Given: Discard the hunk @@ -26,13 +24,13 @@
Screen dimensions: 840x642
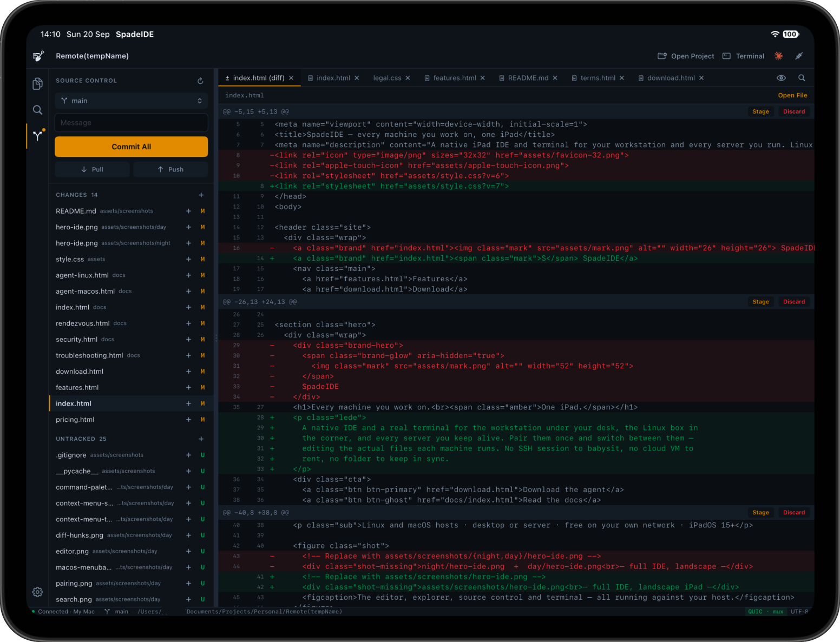Looking at the screenshot, I should pos(794,302).
